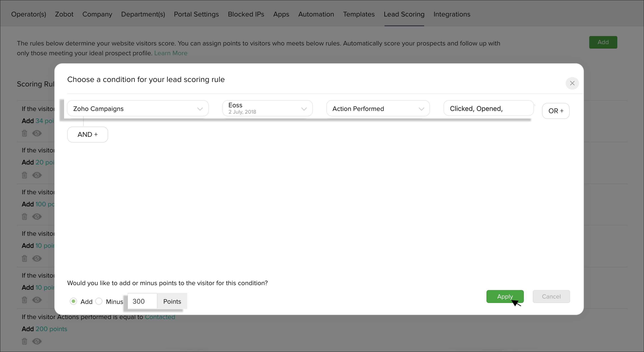Switch to the Department(s) tab

(x=143, y=14)
